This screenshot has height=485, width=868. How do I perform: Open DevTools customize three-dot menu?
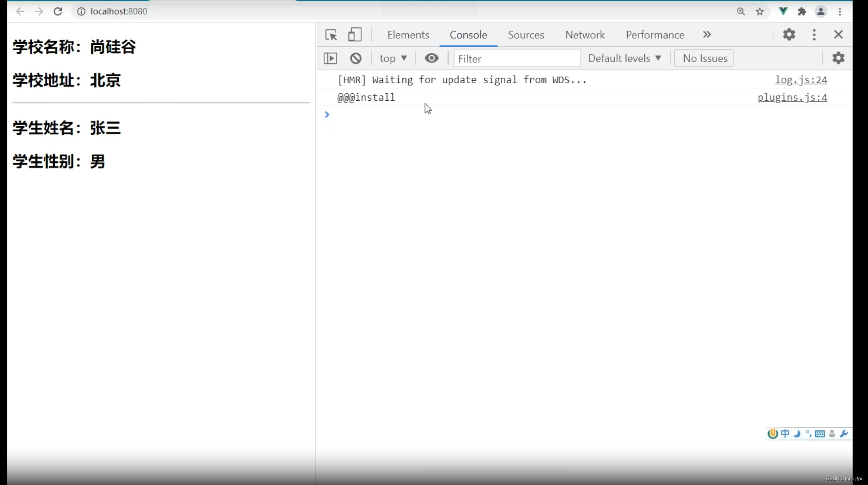(x=814, y=35)
